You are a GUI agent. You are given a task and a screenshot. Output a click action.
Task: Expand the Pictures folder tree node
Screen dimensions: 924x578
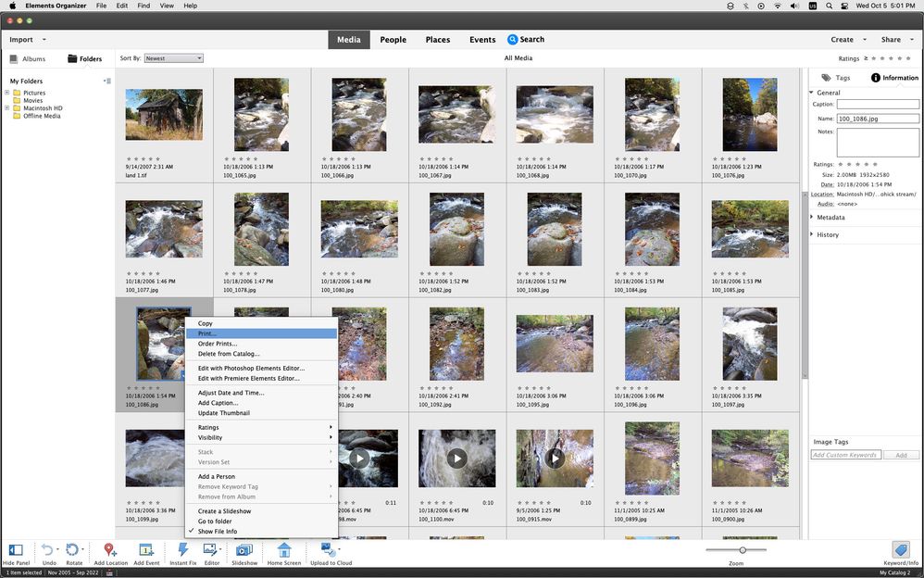coord(7,93)
